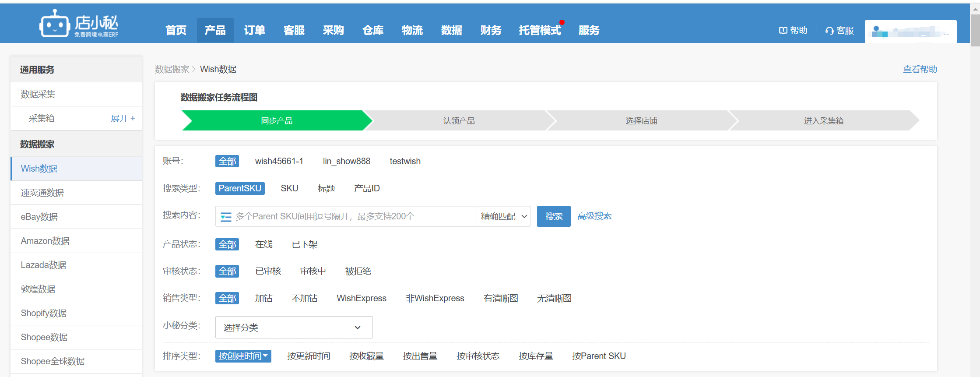
Task: Click the 认领产品 flow step
Action: (x=459, y=120)
